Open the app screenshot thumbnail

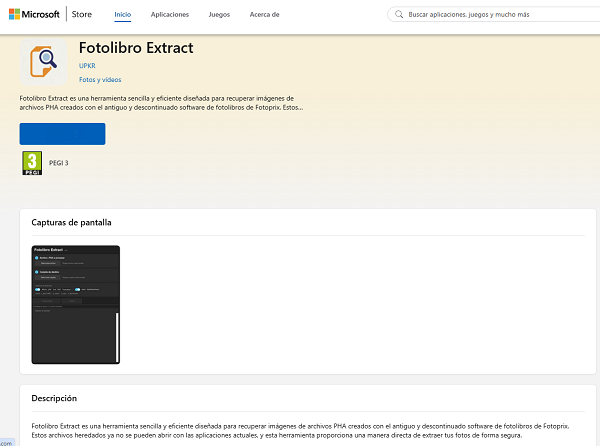tap(75, 304)
